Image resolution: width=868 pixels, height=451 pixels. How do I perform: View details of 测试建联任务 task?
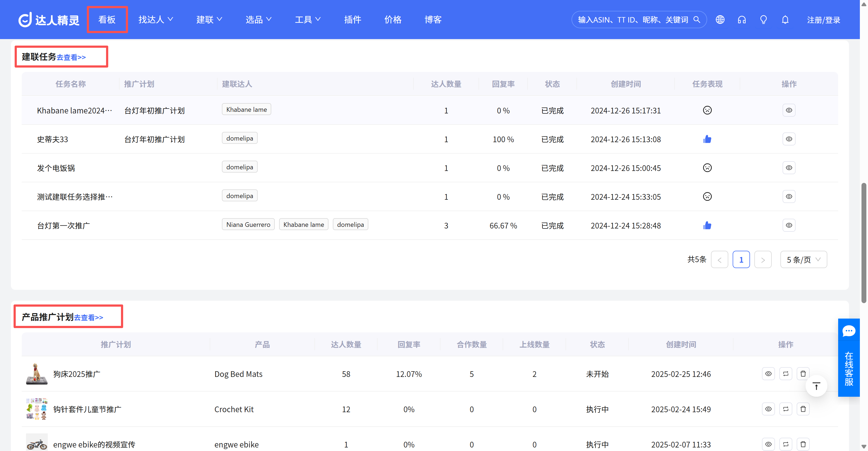(x=789, y=196)
